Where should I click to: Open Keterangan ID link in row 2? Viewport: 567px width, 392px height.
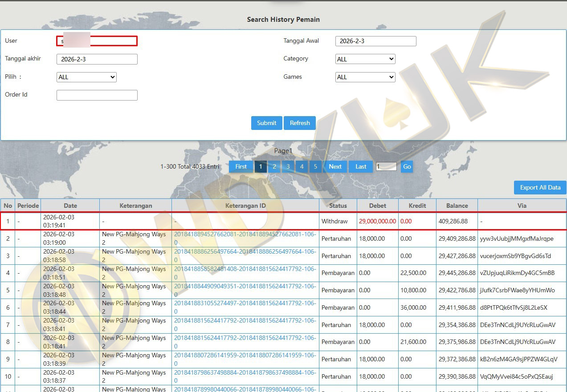point(245,234)
